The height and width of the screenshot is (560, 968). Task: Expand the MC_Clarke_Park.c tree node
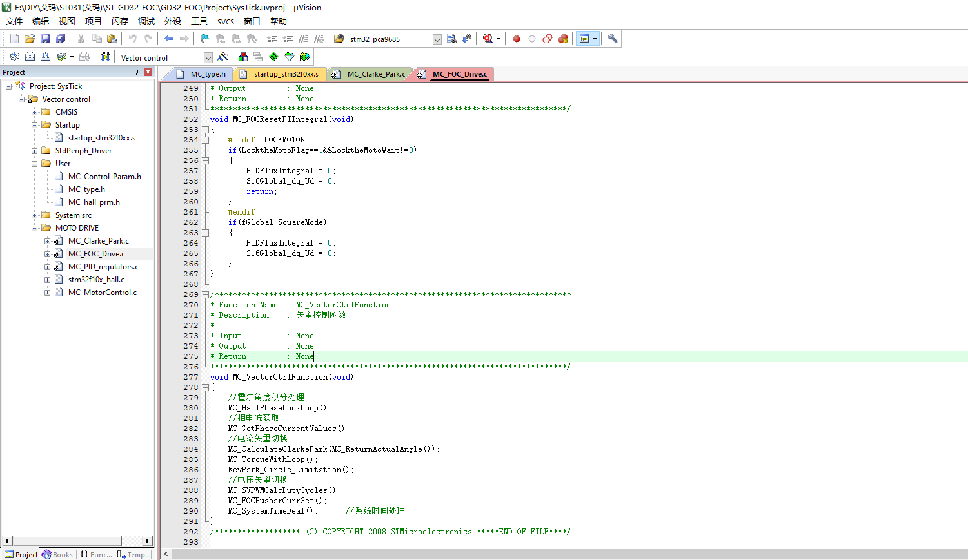click(x=47, y=241)
